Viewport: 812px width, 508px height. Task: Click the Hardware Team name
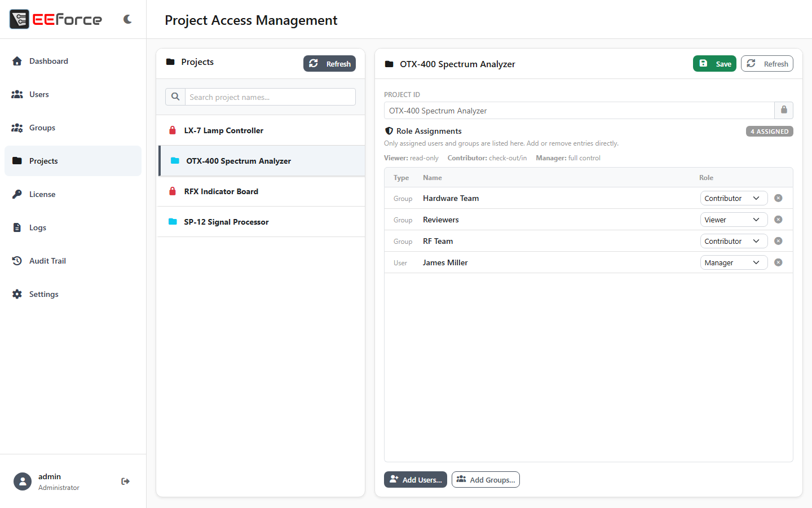click(x=451, y=198)
